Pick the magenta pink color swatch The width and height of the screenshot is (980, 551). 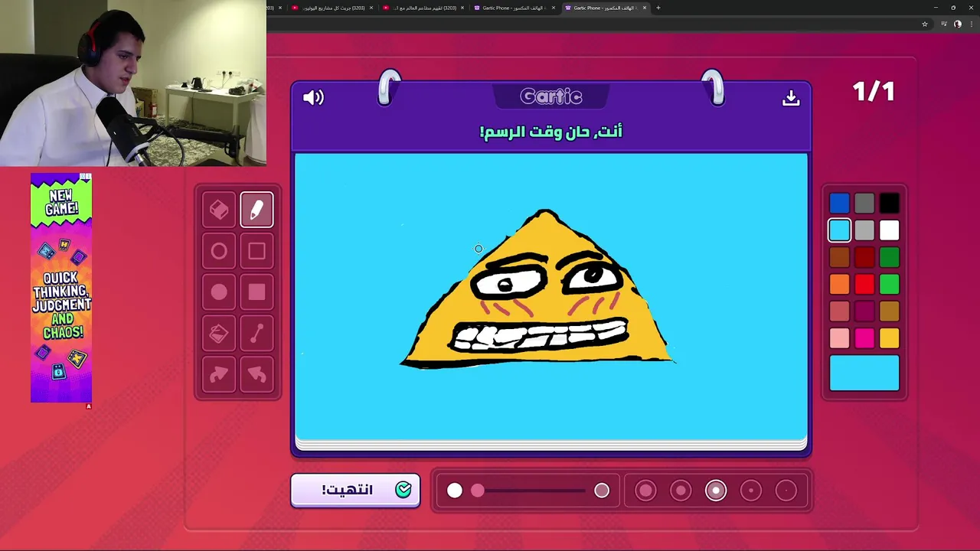tap(864, 337)
